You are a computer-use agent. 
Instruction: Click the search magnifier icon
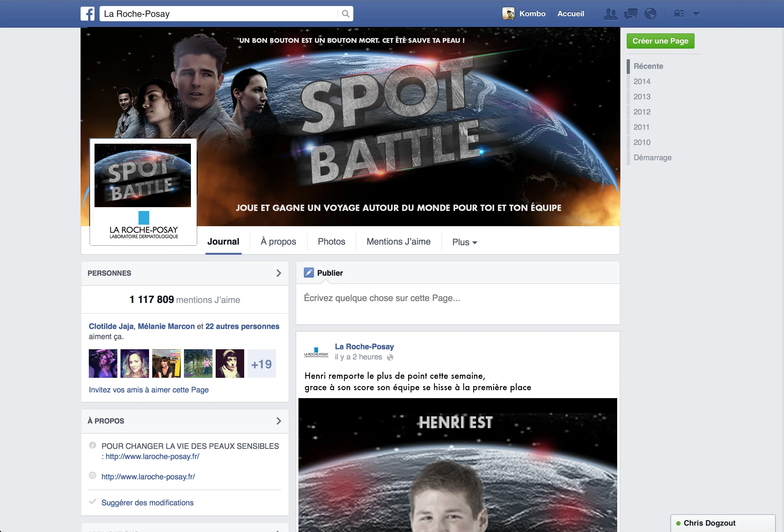click(345, 14)
